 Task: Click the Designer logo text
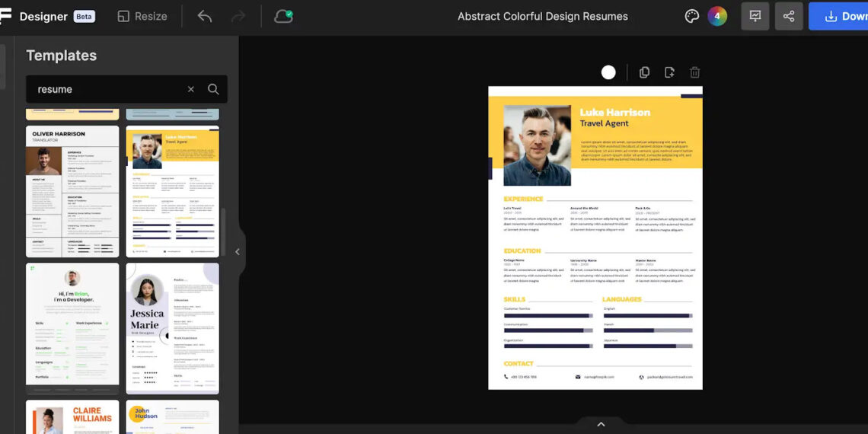point(43,17)
